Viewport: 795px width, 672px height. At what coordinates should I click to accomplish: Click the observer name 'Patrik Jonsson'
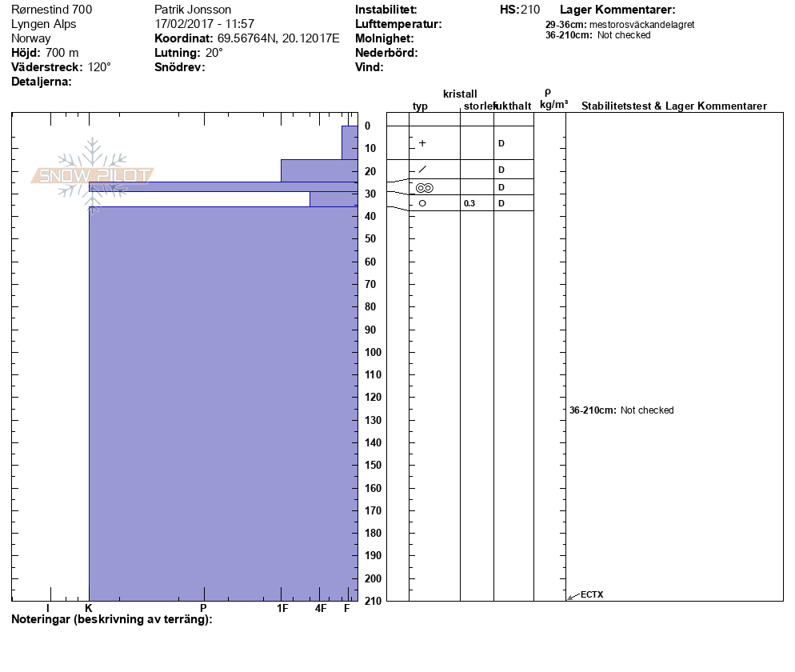coord(193,10)
